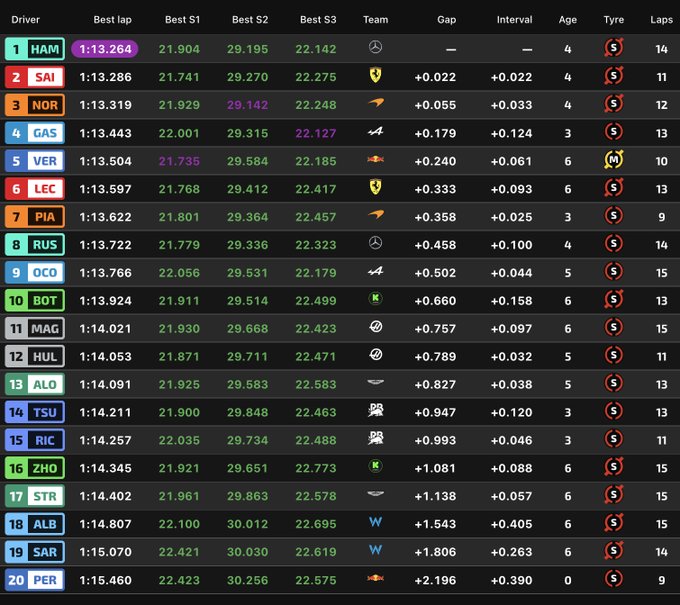Click the Williams logo in SAR row
The width and height of the screenshot is (680, 605).
(x=376, y=550)
